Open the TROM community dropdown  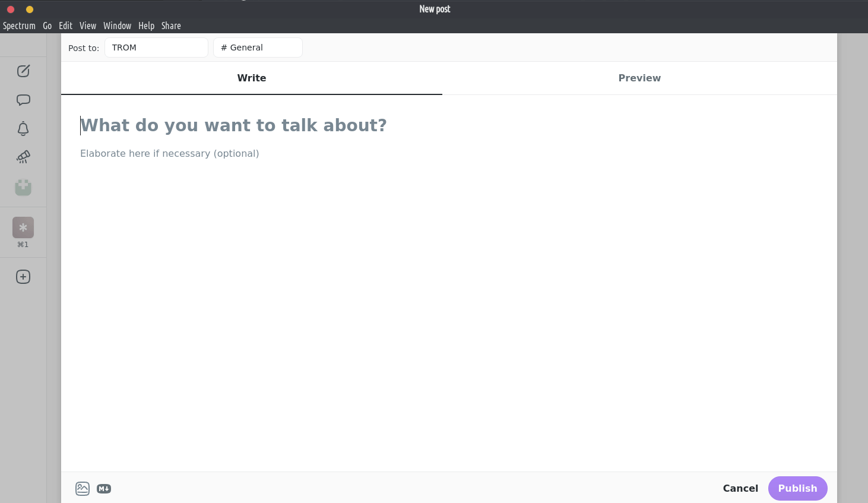pos(156,48)
